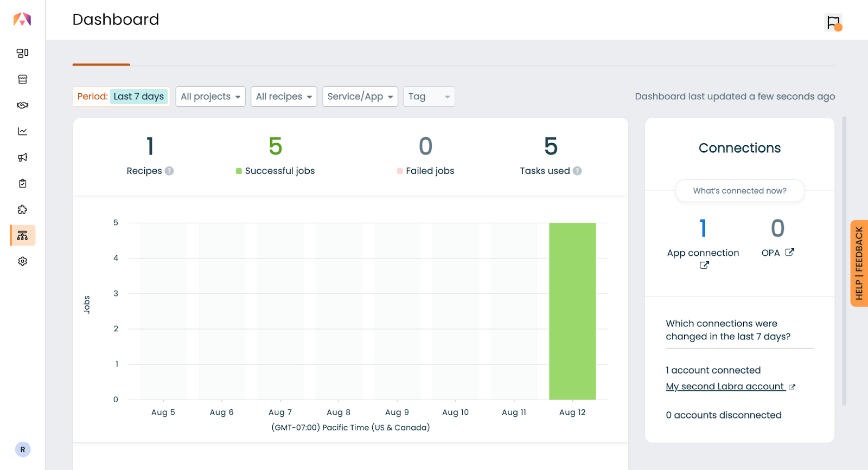Open the My second Labra account link
The image size is (868, 470).
point(725,387)
